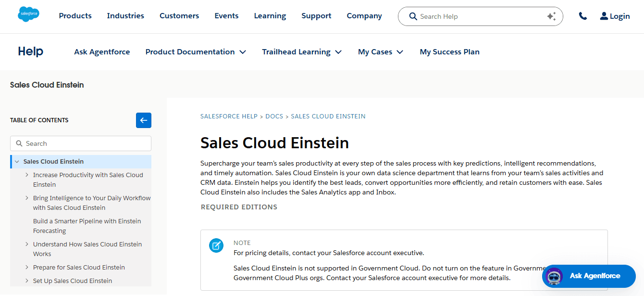The height and width of the screenshot is (296, 644).
Task: Click the sparkle icon in the search bar
Action: coord(551,15)
